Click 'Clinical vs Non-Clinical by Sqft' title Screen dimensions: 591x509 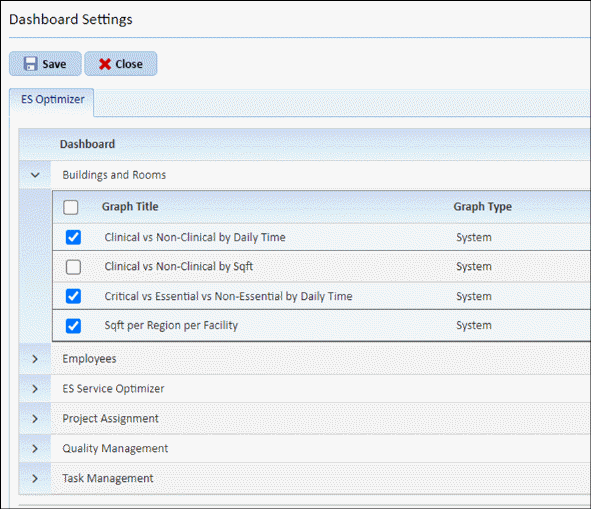[179, 267]
